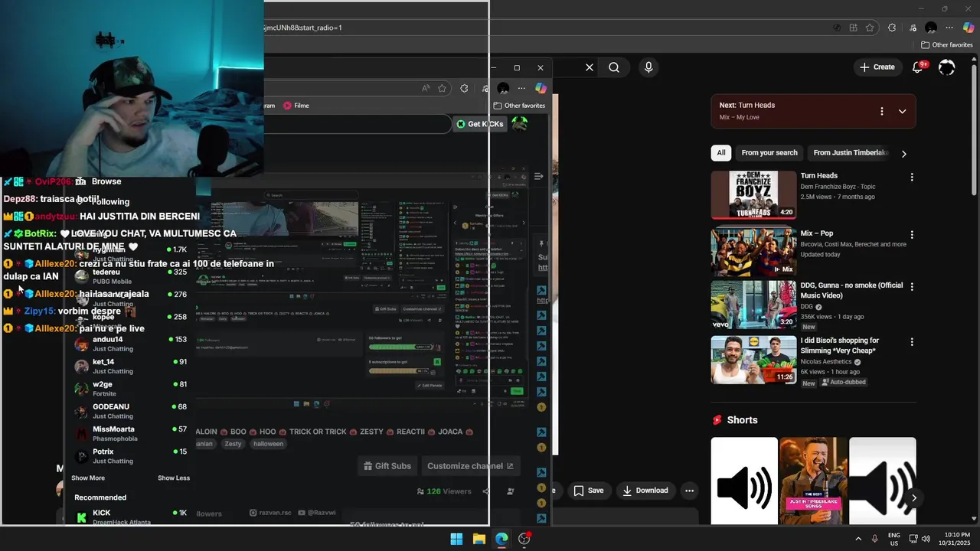Click the favorites star in small Edge window
Viewport: 980px width, 551px height.
[442, 89]
